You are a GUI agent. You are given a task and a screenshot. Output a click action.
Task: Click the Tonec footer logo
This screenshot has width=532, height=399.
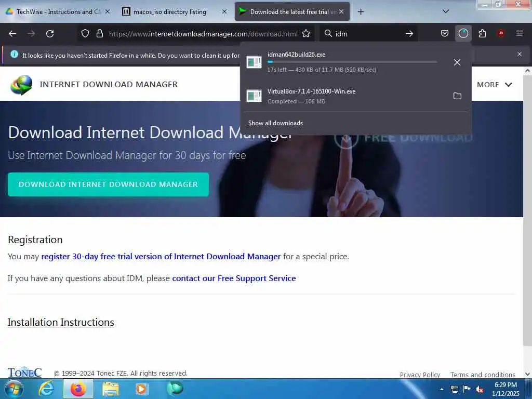point(24,372)
